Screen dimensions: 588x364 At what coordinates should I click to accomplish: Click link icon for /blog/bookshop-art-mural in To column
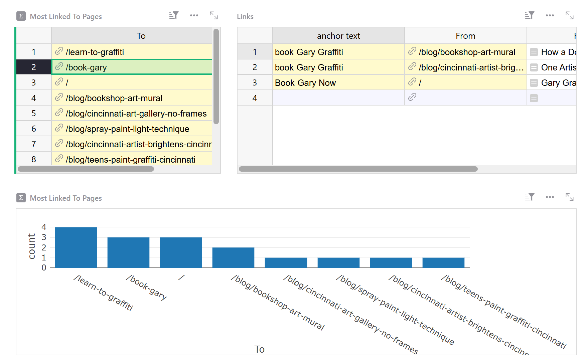[59, 97]
